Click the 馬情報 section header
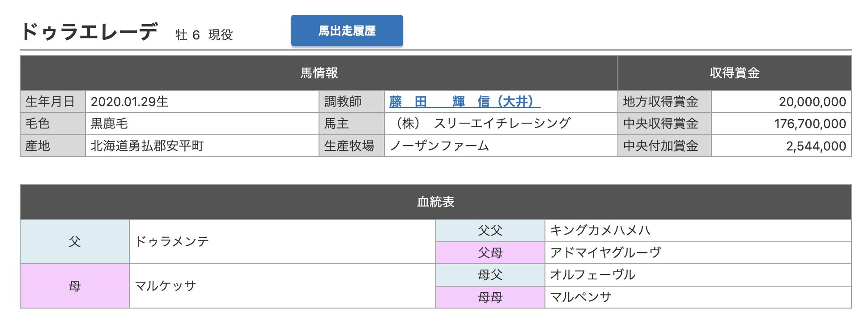 click(x=319, y=73)
